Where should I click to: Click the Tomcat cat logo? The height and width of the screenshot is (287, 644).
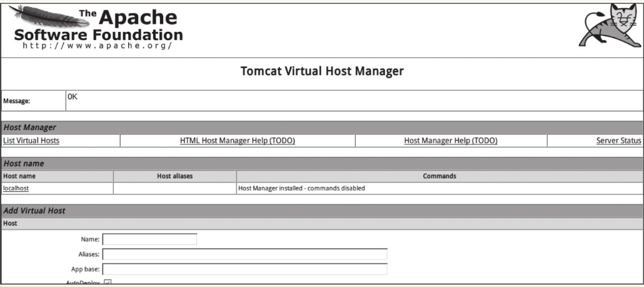(x=609, y=26)
